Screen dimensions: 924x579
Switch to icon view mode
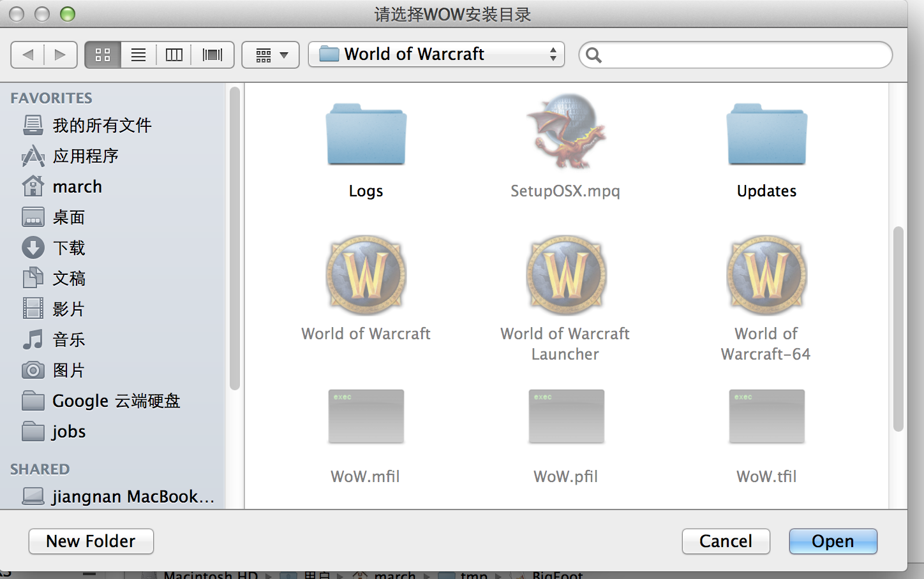(103, 55)
